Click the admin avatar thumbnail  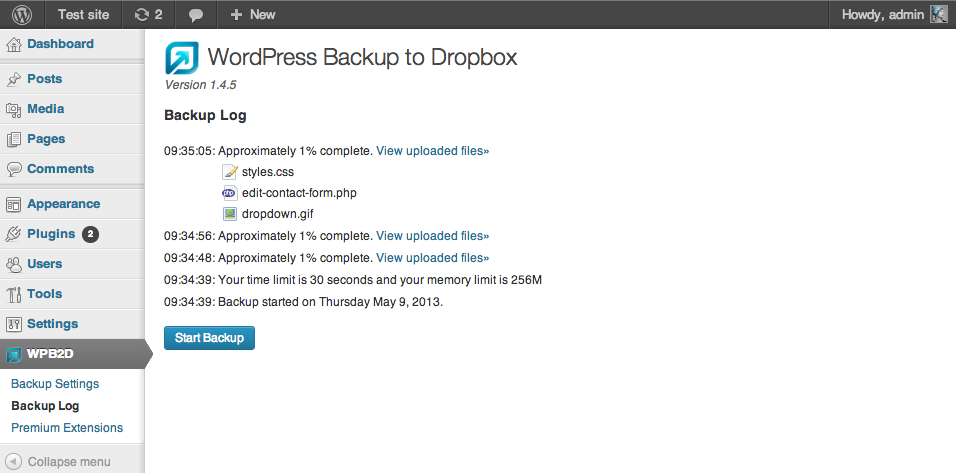939,14
